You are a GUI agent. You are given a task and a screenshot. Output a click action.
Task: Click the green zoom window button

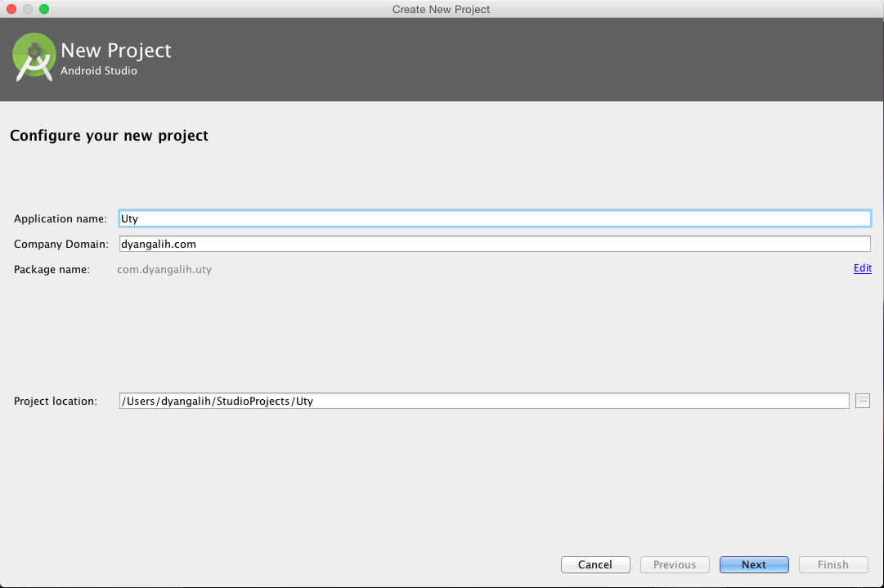44,9
